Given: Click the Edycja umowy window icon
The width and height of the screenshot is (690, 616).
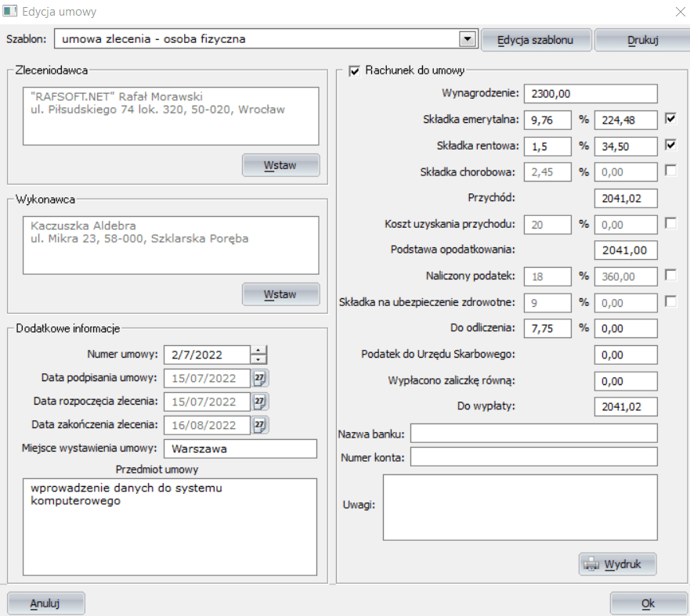Looking at the screenshot, I should tap(11, 13).
